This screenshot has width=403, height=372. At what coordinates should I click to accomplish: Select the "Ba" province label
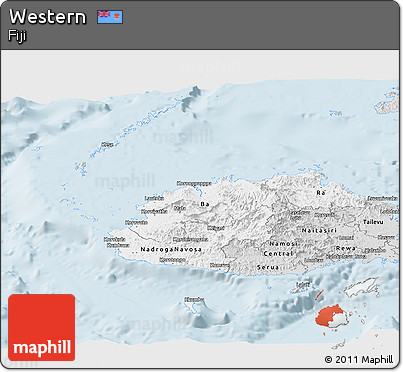coord(205,204)
